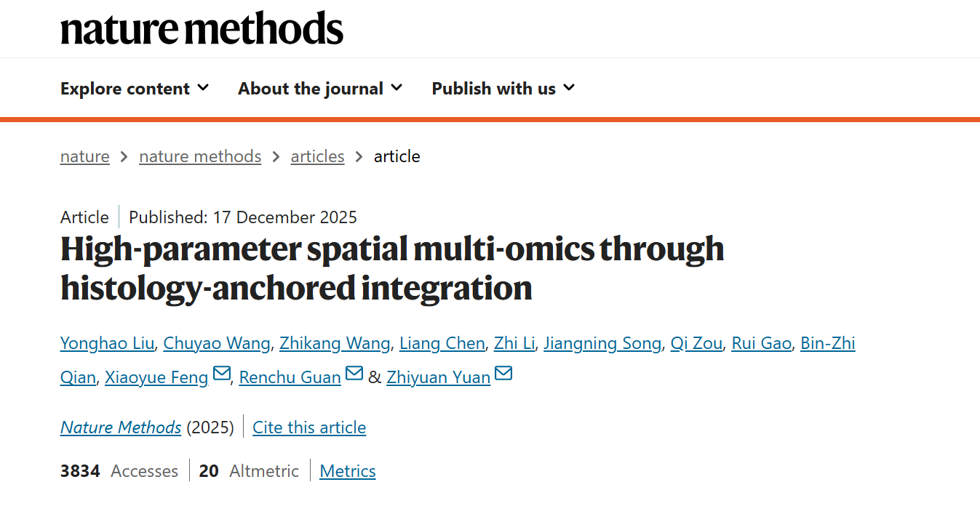Click envelope icon next to Xiaoyue Feng
This screenshot has width=980, height=506.
pos(222,375)
